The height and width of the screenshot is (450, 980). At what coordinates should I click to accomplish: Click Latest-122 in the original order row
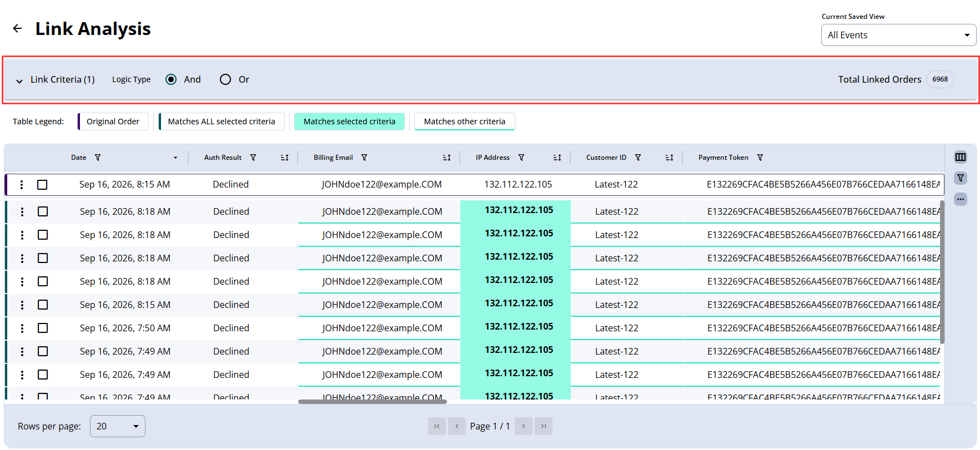[x=616, y=184]
